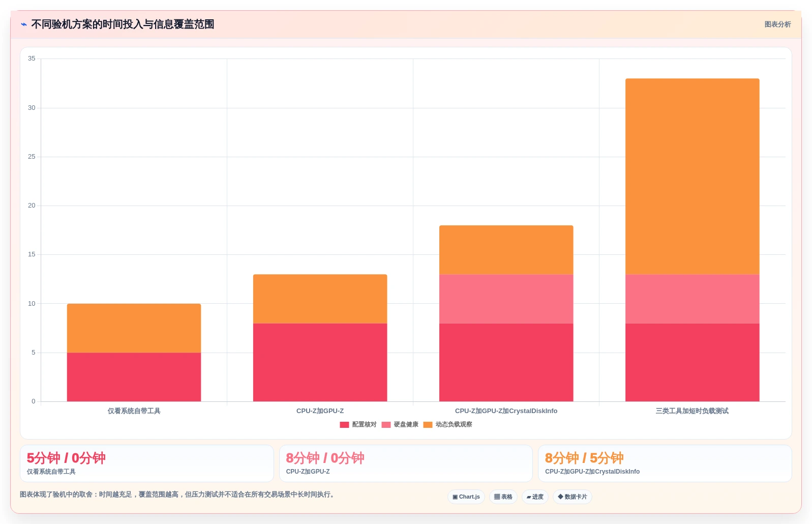The width and height of the screenshot is (812, 524).
Task: Click the orange segment of CPU-Z加GPU-Z加CrystalDiskInfo bar
Action: [506, 250]
